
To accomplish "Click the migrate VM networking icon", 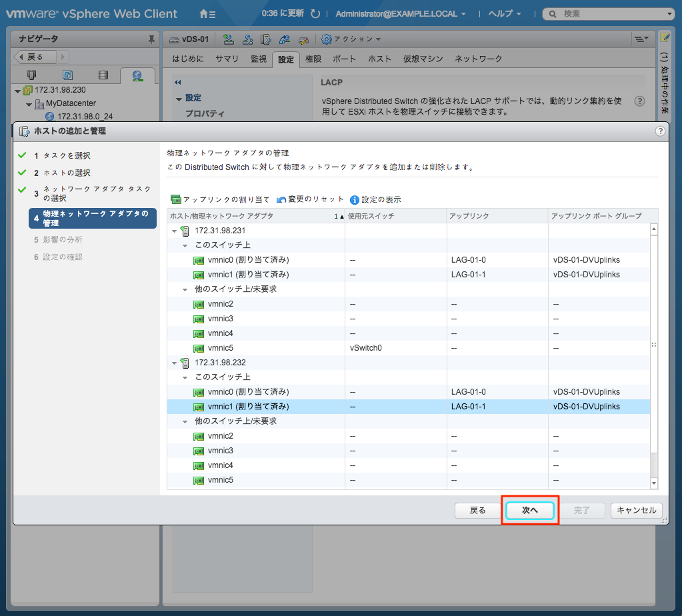I will click(x=285, y=39).
